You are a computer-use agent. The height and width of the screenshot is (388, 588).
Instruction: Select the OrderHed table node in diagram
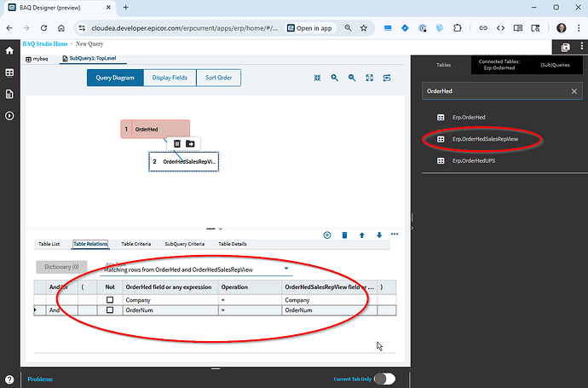click(155, 129)
